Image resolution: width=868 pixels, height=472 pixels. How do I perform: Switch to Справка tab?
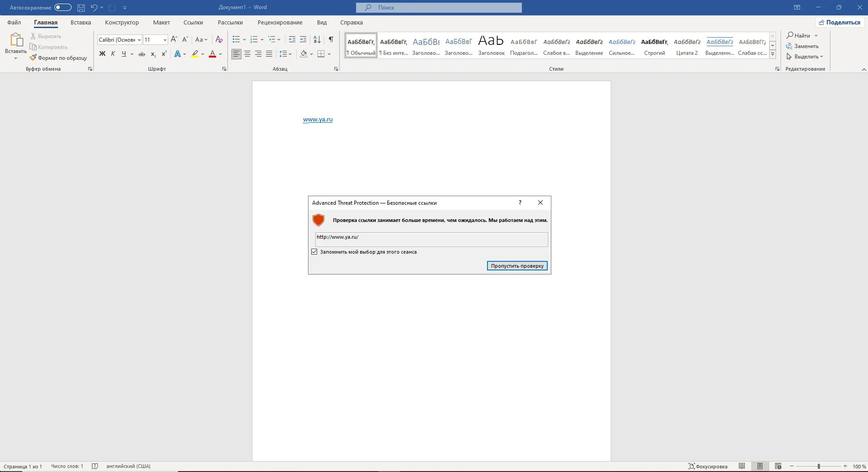click(352, 22)
